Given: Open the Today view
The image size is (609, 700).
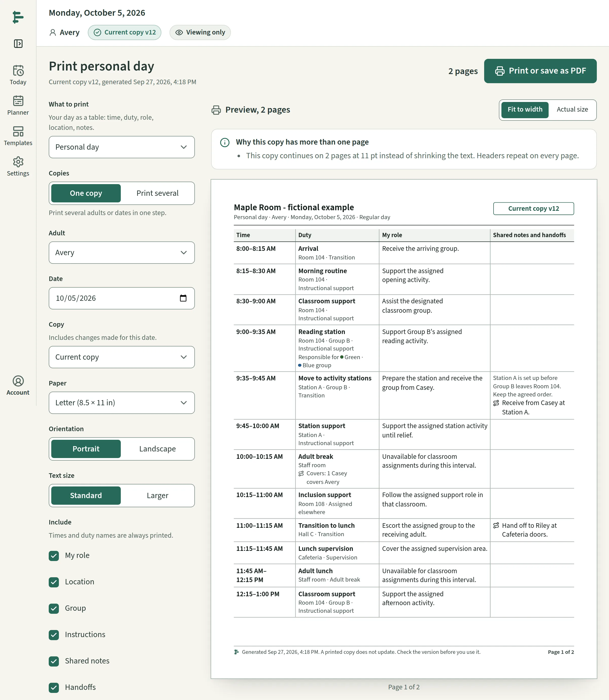Looking at the screenshot, I should [x=18, y=75].
